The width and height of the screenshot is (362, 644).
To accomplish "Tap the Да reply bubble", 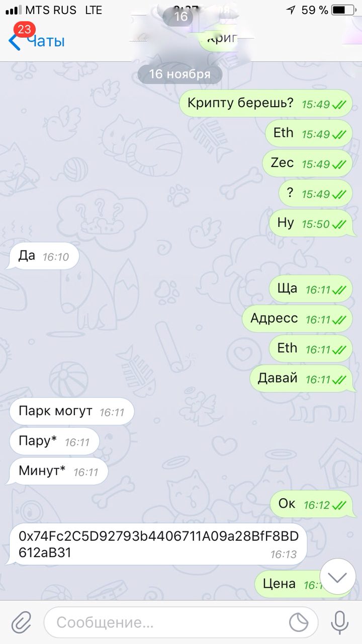I will 42,257.
